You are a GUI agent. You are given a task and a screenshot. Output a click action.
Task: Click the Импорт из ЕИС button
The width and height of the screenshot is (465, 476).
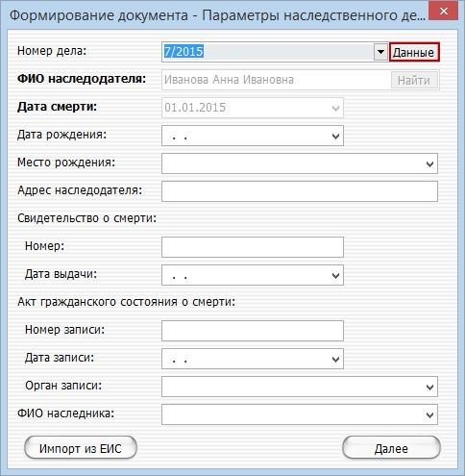pos(81,448)
